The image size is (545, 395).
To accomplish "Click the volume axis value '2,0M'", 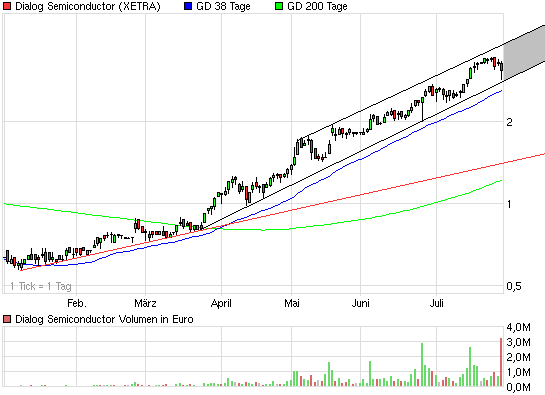I will [x=519, y=357].
